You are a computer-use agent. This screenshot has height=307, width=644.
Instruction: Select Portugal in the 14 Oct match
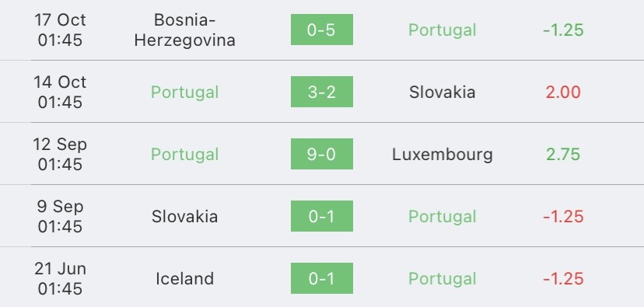pyautogui.click(x=185, y=92)
